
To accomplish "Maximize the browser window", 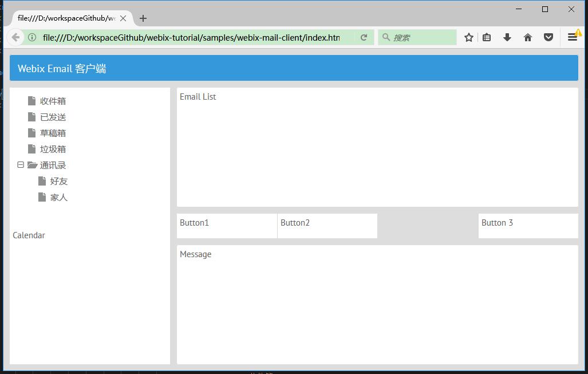I will click(x=545, y=9).
